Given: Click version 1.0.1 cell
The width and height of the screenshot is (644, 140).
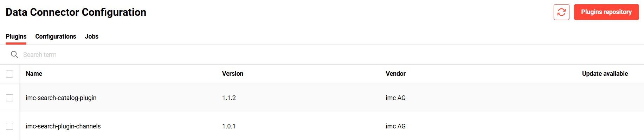Looking at the screenshot, I should (229, 126).
